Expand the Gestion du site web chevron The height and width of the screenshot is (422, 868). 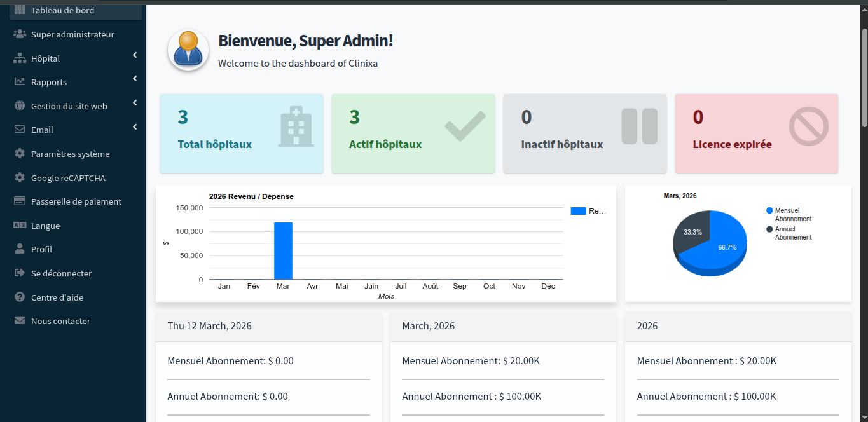point(135,104)
